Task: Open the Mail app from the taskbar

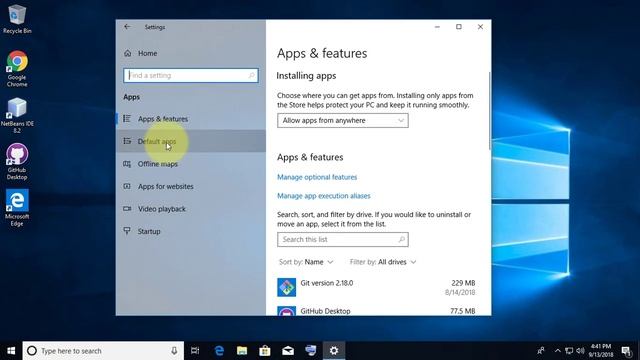Action: (288, 351)
